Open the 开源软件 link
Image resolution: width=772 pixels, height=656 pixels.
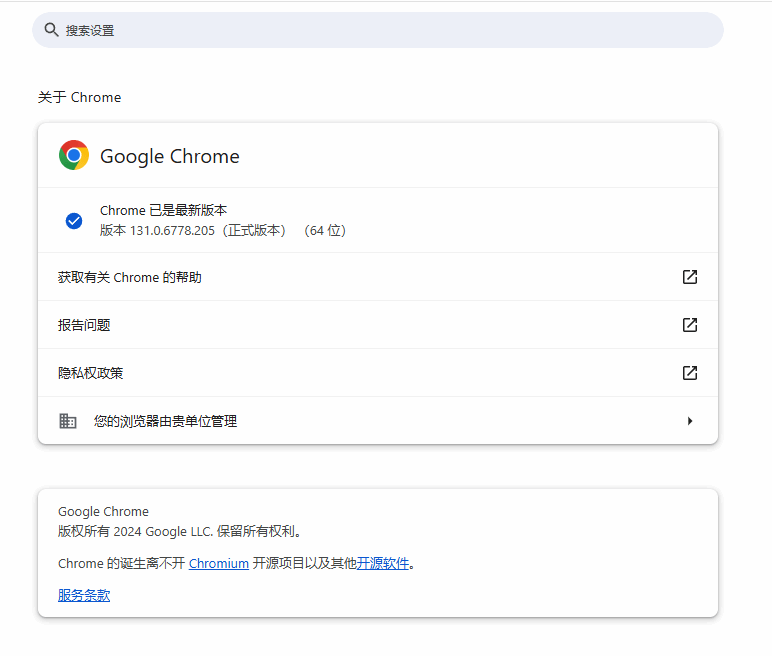383,563
